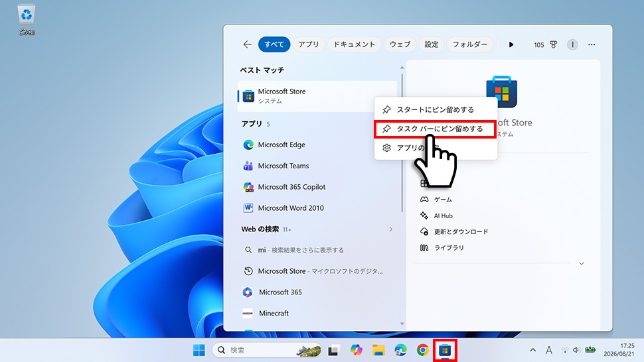Show hidden tray icons chevron
Viewport: 644px width, 362px height.
tap(532, 350)
